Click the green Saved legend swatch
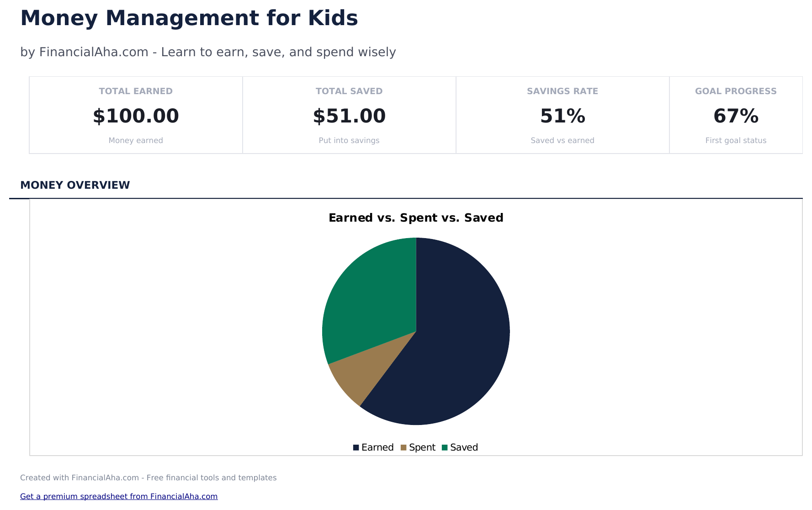 point(445,447)
